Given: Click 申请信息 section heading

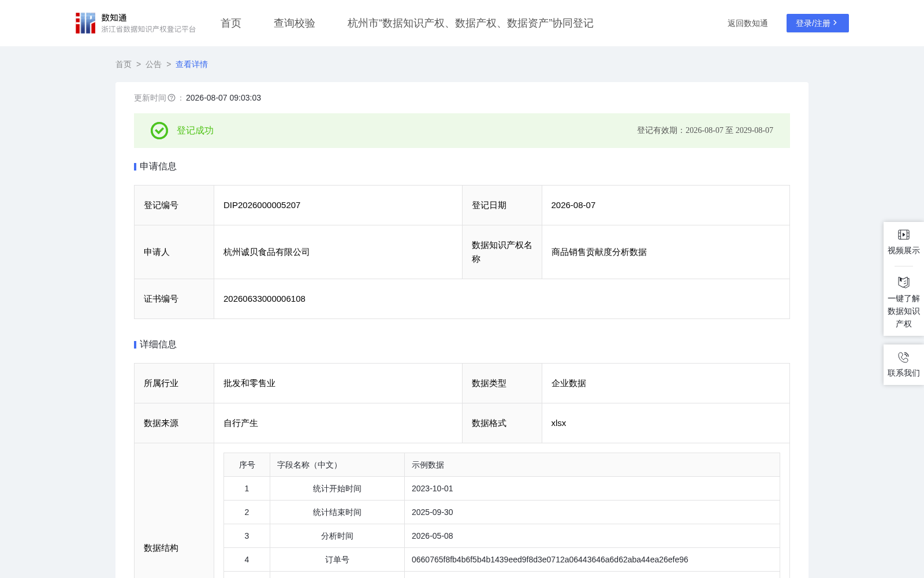Looking at the screenshot, I should (158, 166).
